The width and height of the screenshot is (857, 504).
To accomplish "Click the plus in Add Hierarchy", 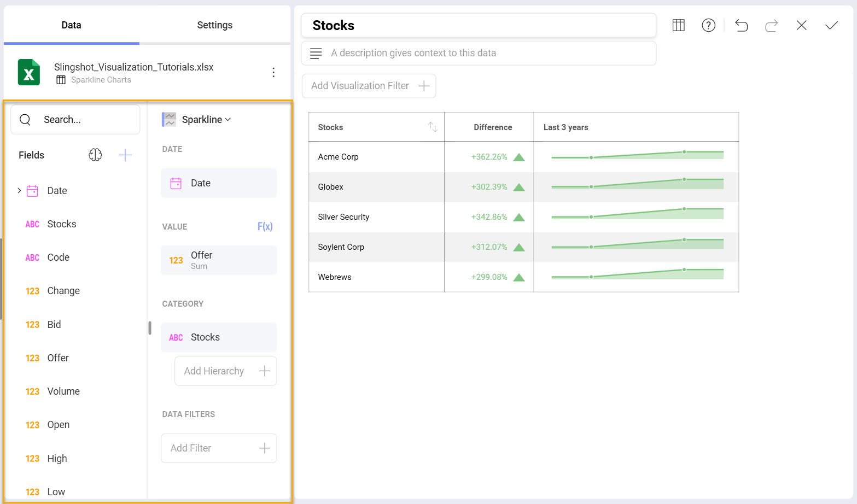I will 265,371.
